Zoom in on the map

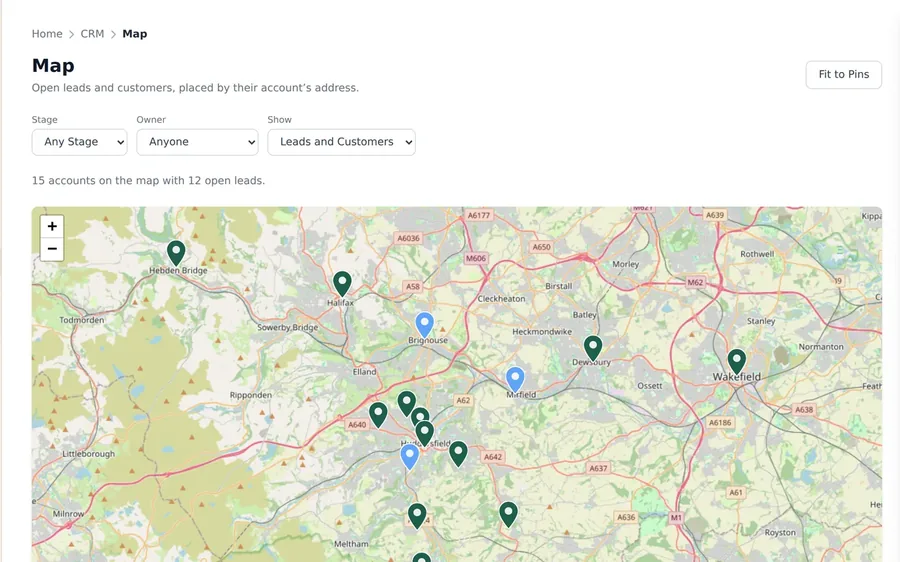coord(52,226)
